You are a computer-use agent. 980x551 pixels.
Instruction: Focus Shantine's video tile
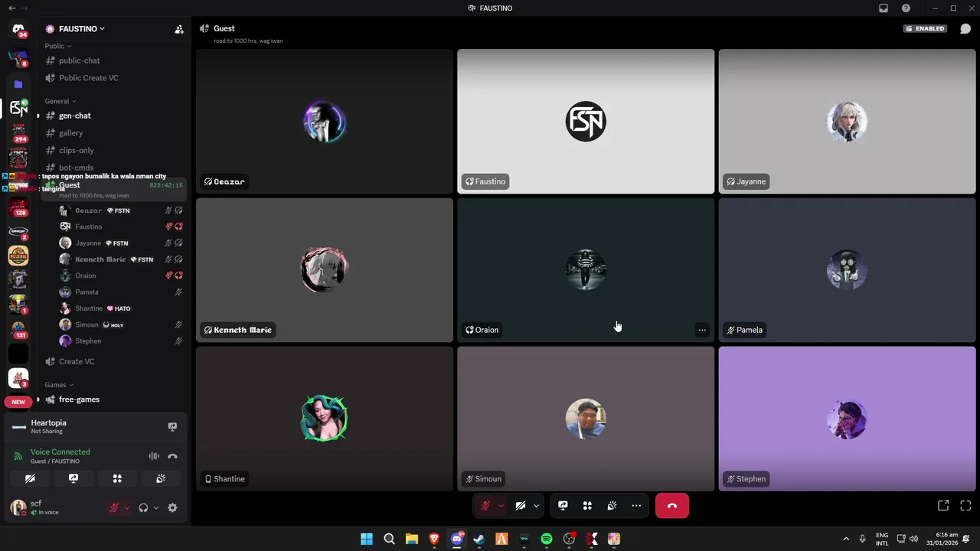pos(325,419)
